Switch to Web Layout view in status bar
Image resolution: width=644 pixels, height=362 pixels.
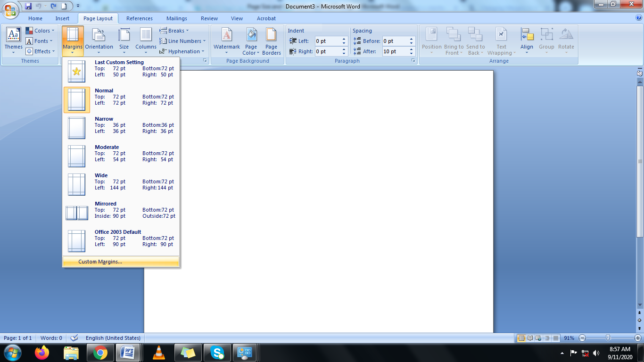[537, 338]
